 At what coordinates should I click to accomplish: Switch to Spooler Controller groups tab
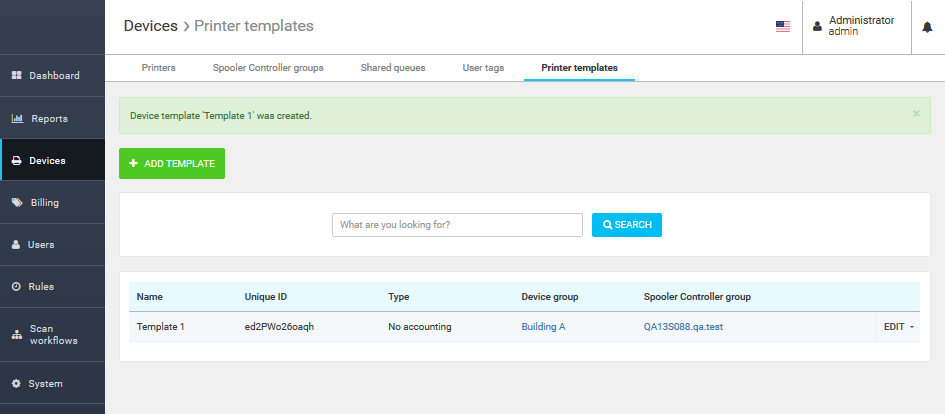[268, 68]
